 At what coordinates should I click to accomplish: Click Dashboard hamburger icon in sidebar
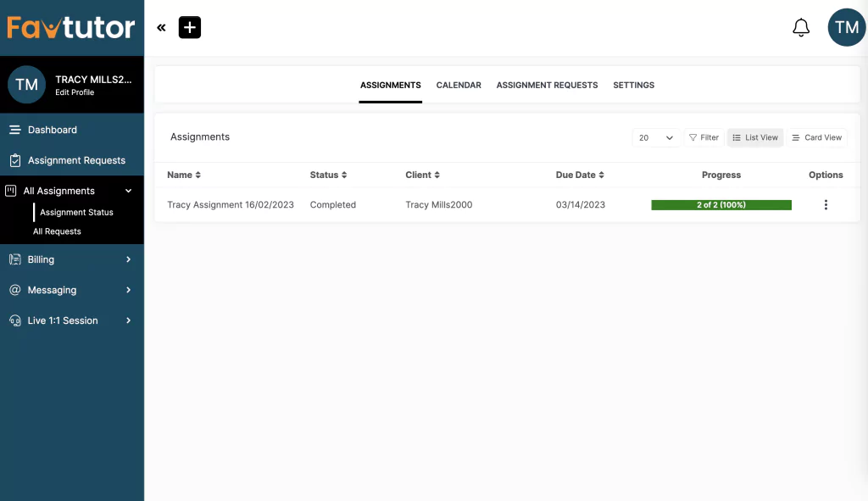15,130
